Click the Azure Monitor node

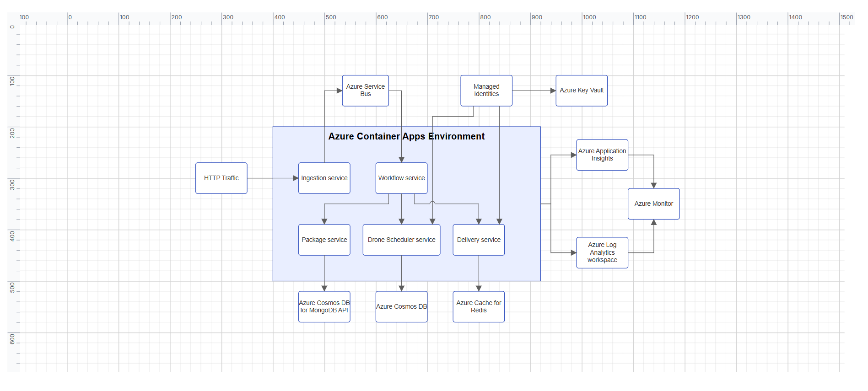click(x=654, y=204)
